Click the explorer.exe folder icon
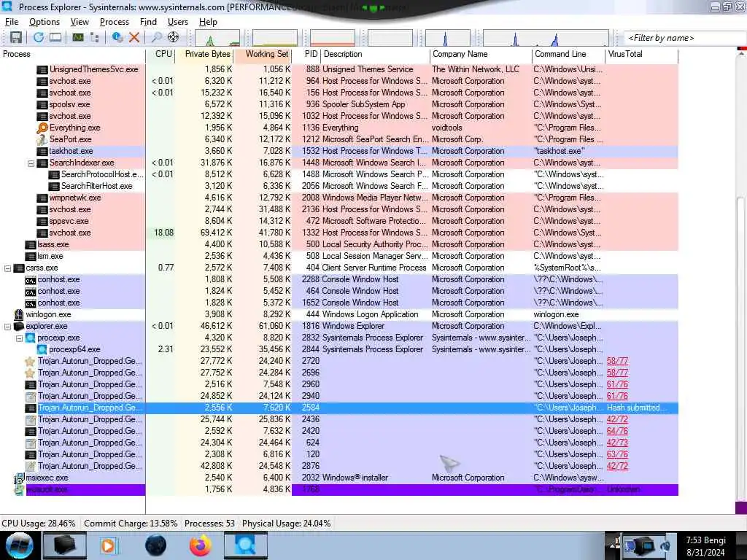The image size is (747, 560). click(x=19, y=326)
